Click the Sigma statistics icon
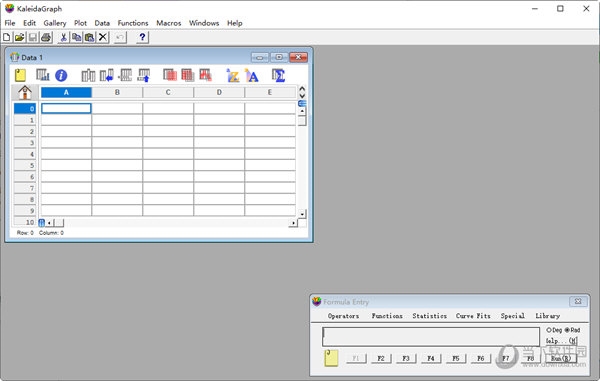 (278, 75)
